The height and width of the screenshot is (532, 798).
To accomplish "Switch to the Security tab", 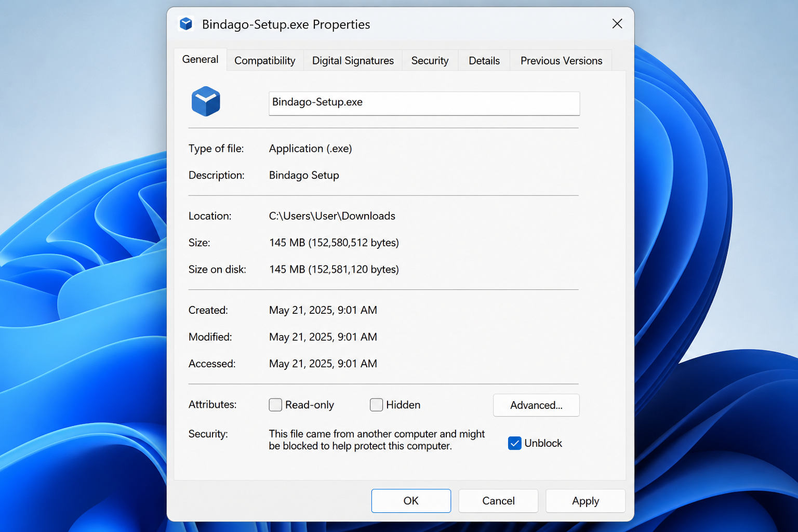I will [430, 61].
